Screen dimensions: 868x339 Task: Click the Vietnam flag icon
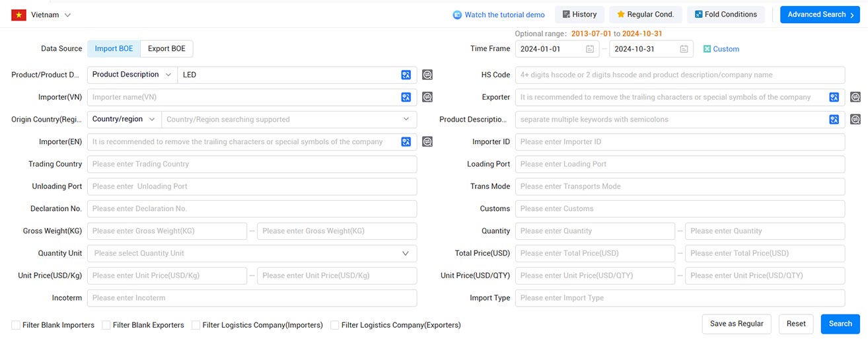coord(18,15)
